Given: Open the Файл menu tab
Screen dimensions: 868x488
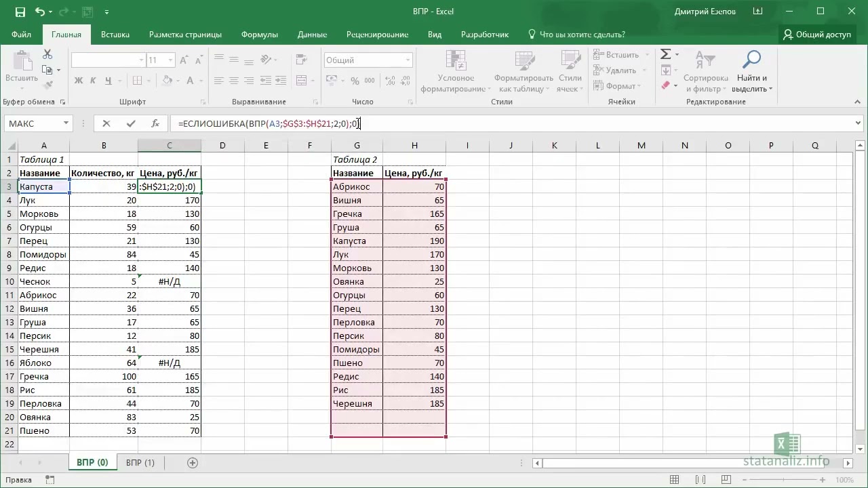Looking at the screenshot, I should (22, 35).
